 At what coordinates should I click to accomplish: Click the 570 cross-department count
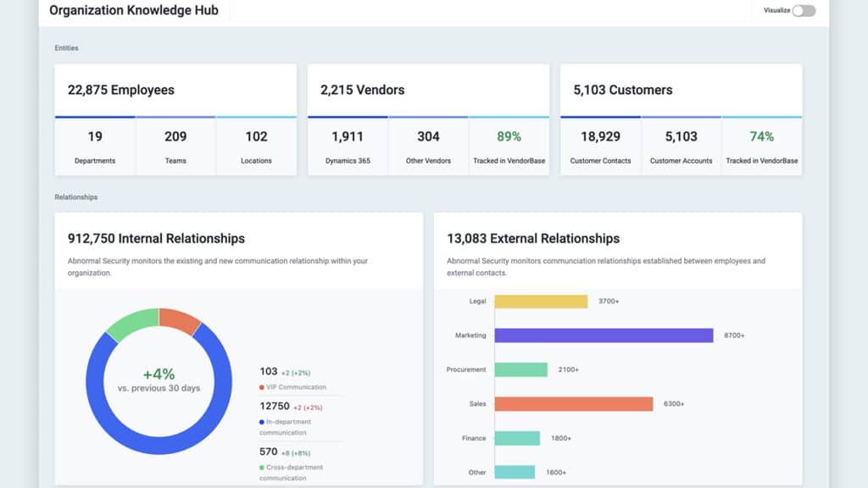point(269,452)
